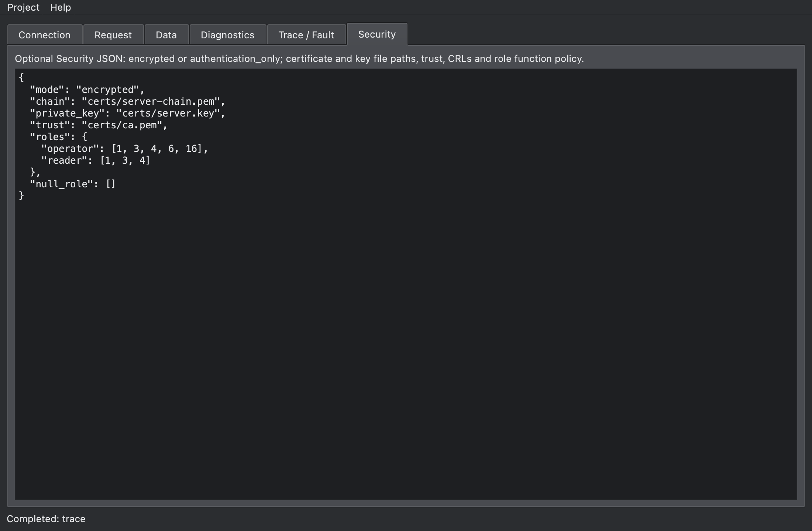Click the "trust": "certs/ca.pem" line
The height and width of the screenshot is (531, 812).
tap(99, 125)
